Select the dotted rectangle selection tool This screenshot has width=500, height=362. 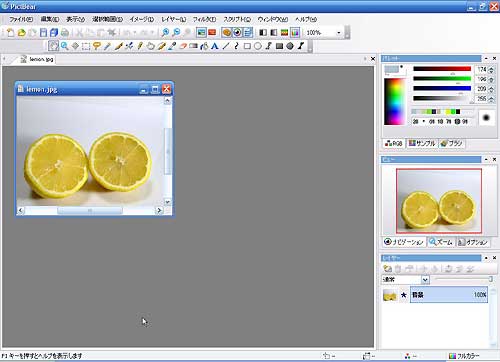coord(86,46)
